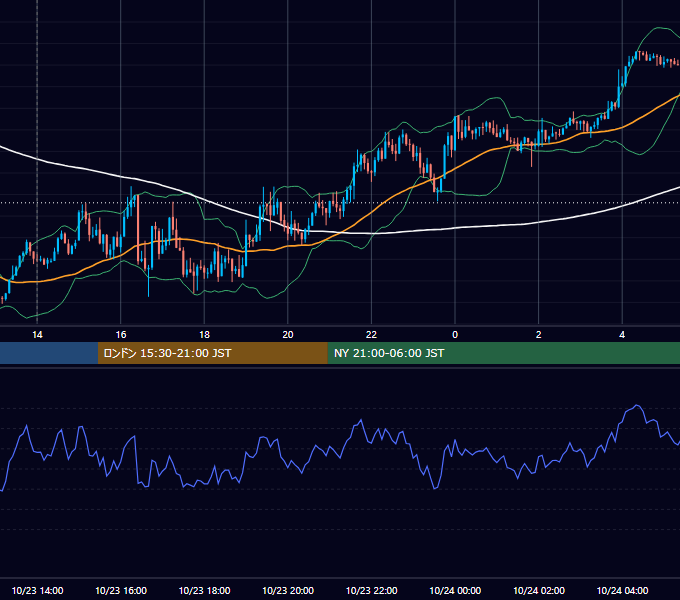This screenshot has width=680, height=600.
Task: Click the hour label 4 under chart
Action: coord(622,335)
